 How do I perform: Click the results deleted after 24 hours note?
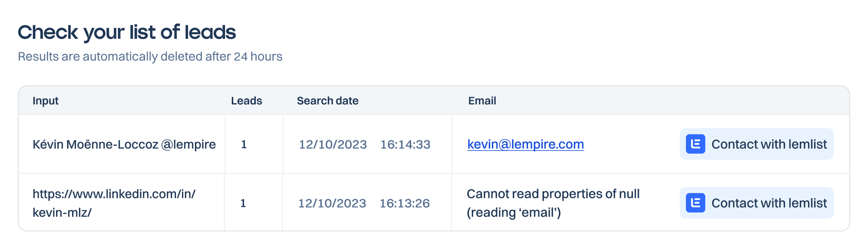[x=150, y=57]
